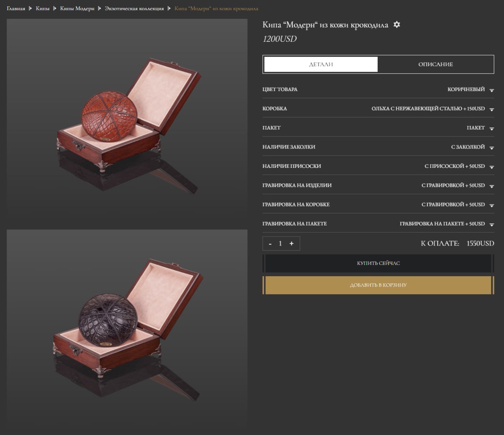504x435 pixels.
Task: Open the ПАКЕТ dropdown arrow
Action: (491, 128)
